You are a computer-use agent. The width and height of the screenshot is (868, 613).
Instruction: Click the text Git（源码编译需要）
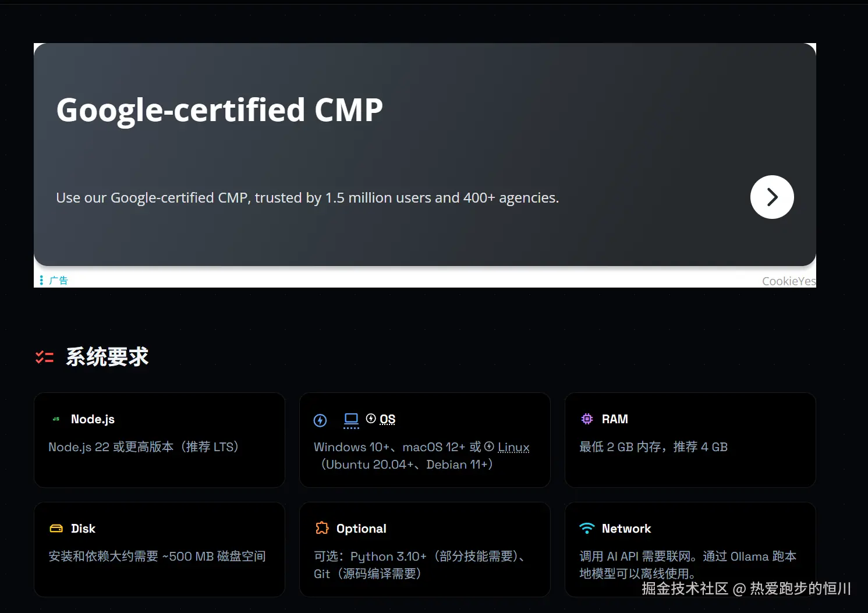tap(367, 574)
